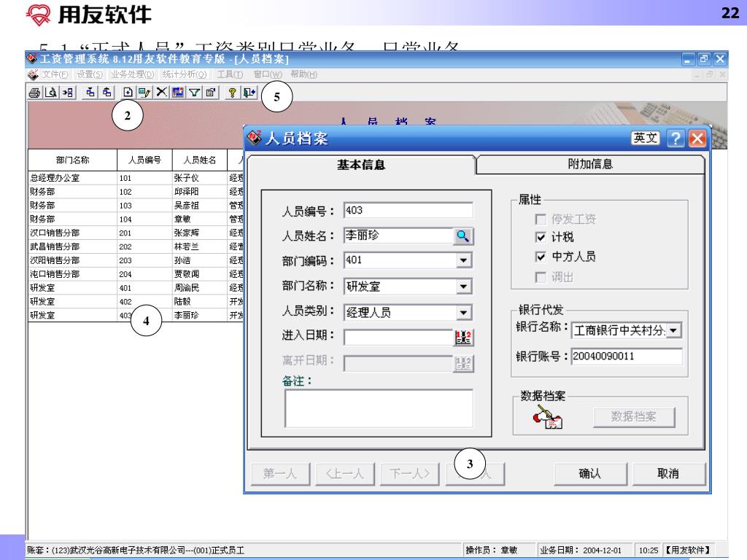Click the Import-down toolbar icon
Image resolution: width=747 pixels, height=560 pixels.
[x=90, y=93]
